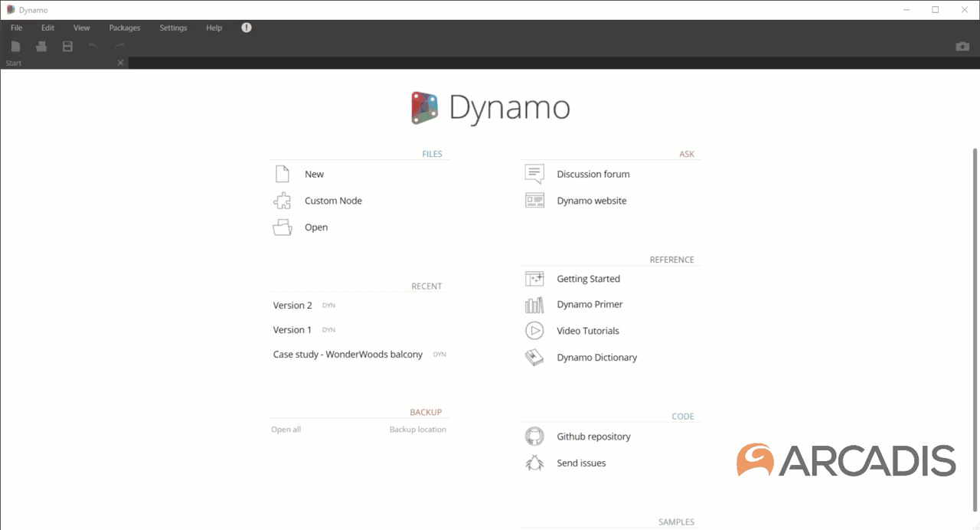
Task: Open the recent file Version 2
Action: (x=292, y=305)
